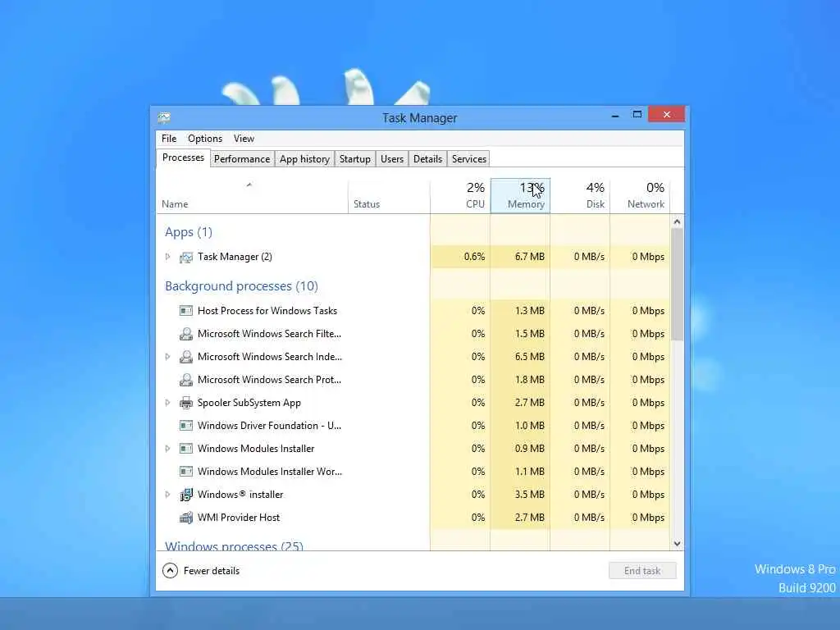Select the Background processes (10) heading

(241, 286)
